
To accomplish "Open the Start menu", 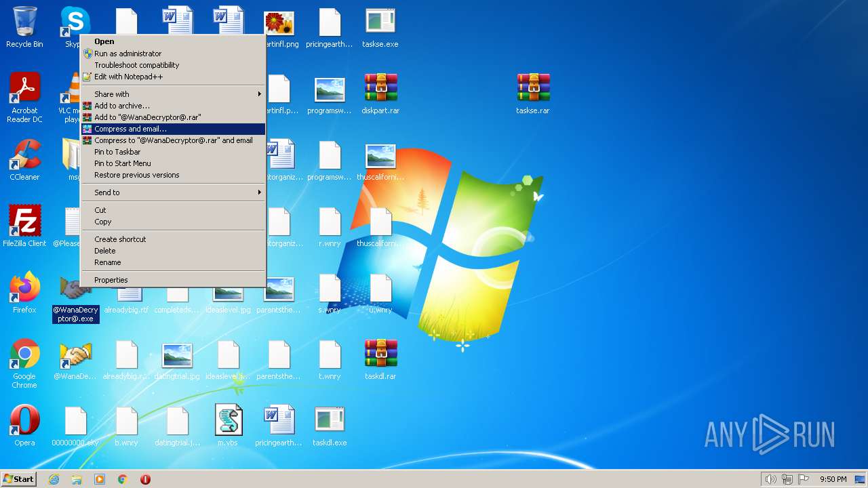I will [18, 479].
